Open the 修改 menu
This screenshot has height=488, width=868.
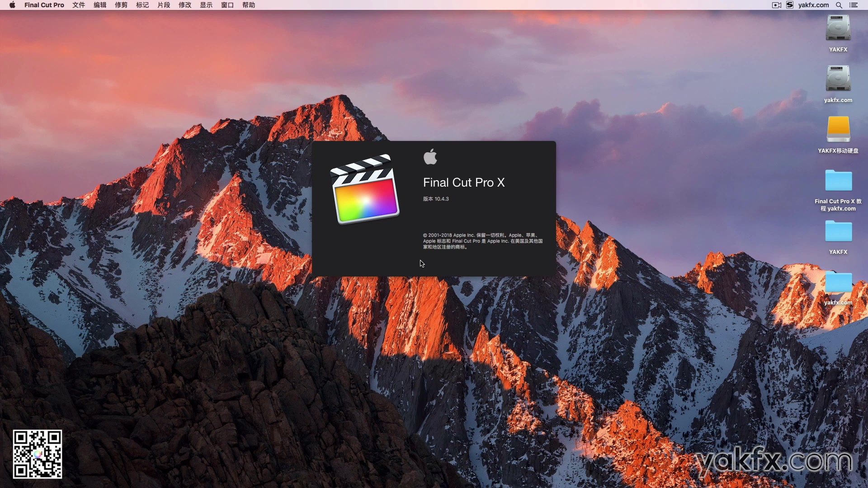pos(185,5)
